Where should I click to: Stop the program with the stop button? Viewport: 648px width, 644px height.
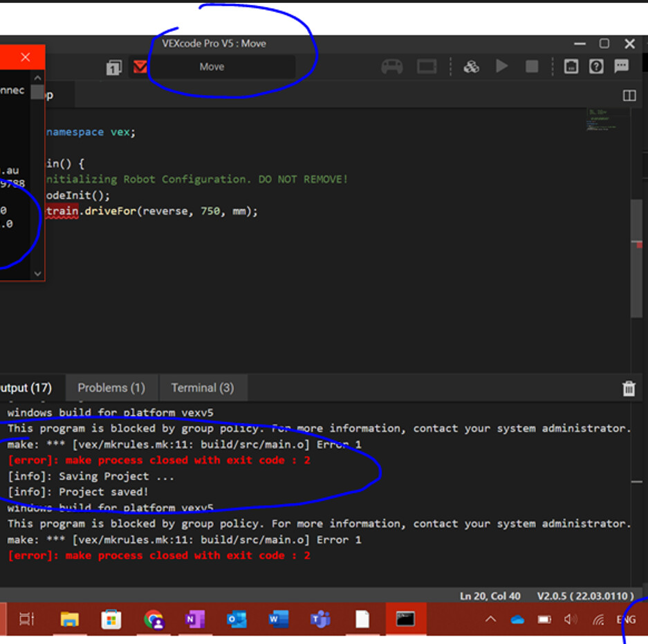[x=531, y=66]
